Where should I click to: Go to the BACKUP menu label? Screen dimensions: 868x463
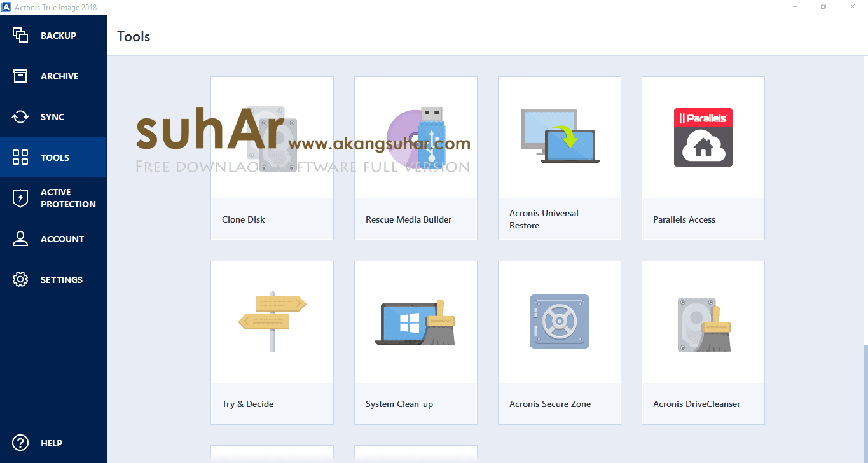(59, 36)
